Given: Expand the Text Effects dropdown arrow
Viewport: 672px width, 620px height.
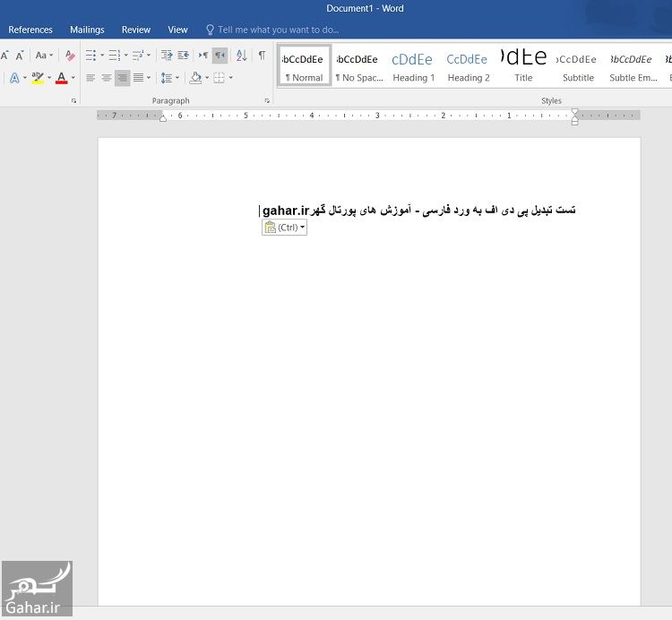Looking at the screenshot, I should pos(25,78).
